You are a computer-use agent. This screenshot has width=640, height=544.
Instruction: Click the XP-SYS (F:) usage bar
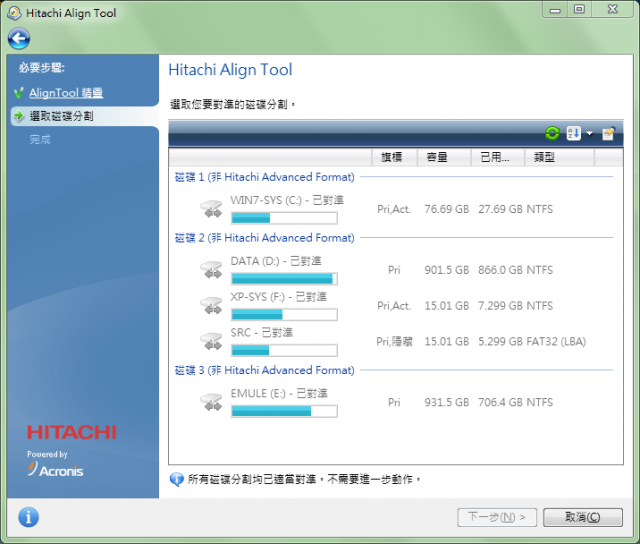pyautogui.click(x=284, y=314)
